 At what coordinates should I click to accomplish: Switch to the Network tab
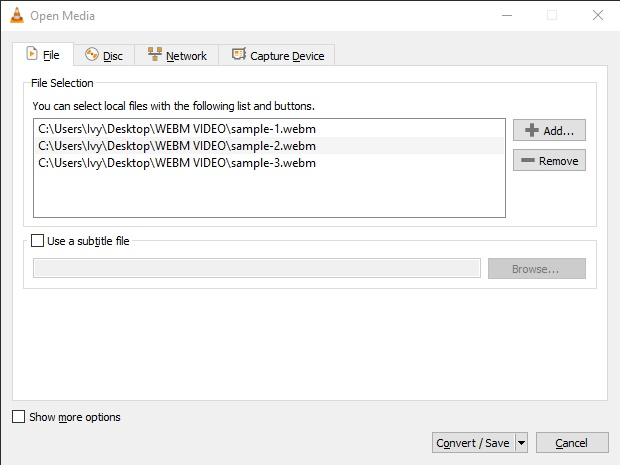(x=177, y=55)
